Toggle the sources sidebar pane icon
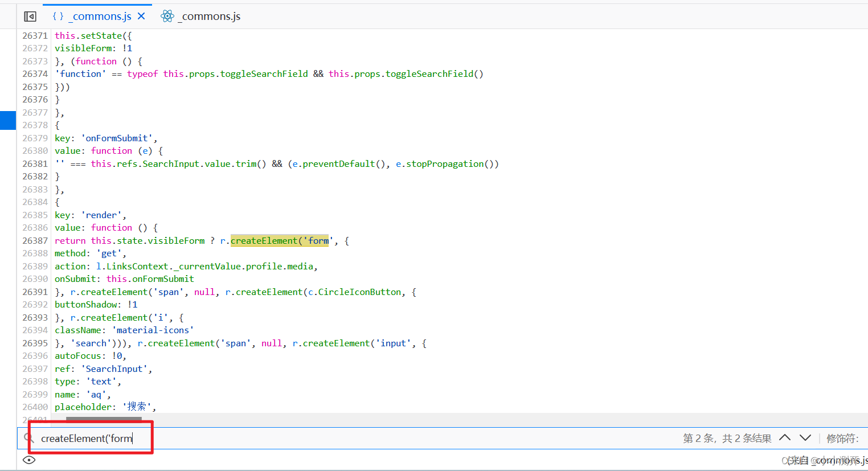Image resolution: width=868 pixels, height=471 pixels. pyautogui.click(x=30, y=17)
